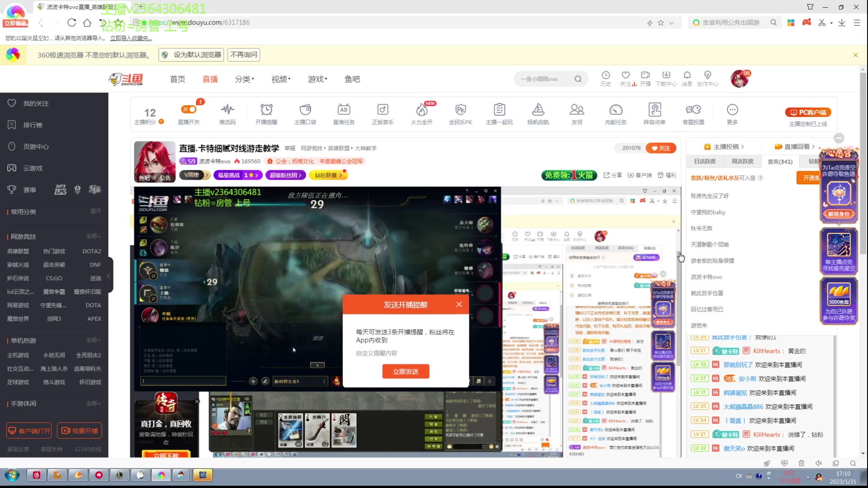Viewport: 868px width, 488px height.
Task: Open the 主播投稿 link
Action: [724, 146]
